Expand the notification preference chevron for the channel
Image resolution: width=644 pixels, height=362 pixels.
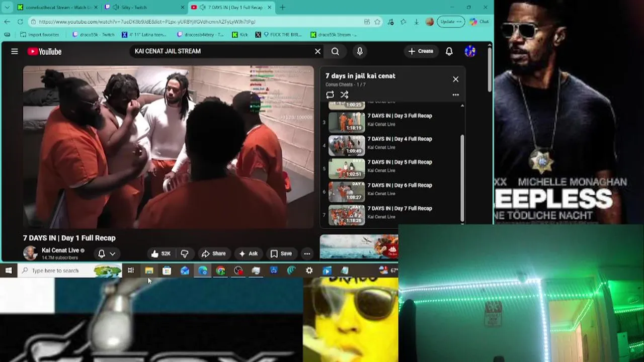(x=112, y=254)
